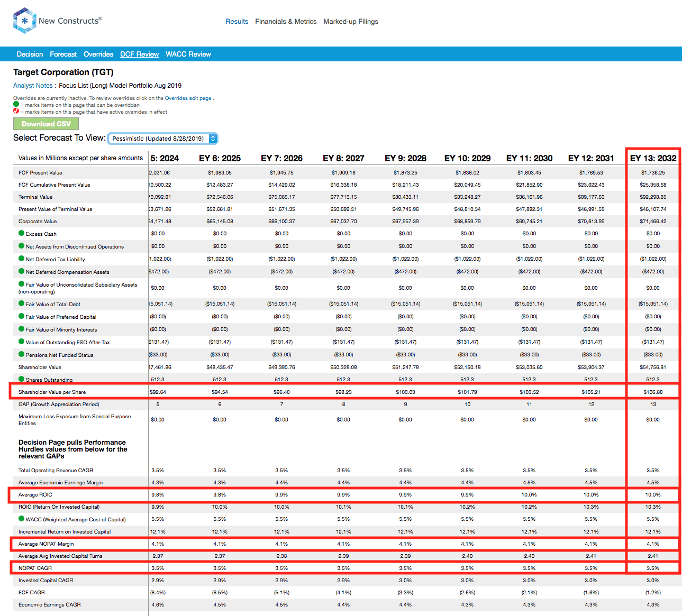Open the Analyst Notes link
This screenshot has height=616, width=682.
coord(33,86)
